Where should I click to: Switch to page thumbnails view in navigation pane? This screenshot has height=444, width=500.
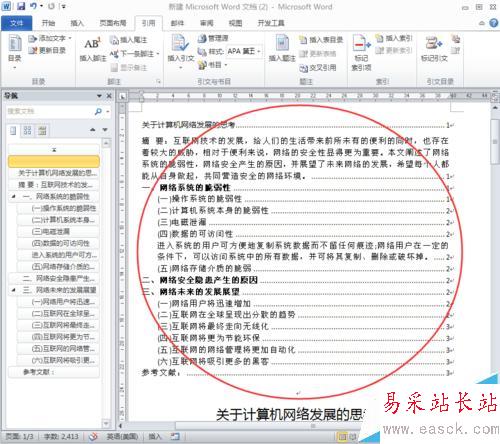(27, 130)
